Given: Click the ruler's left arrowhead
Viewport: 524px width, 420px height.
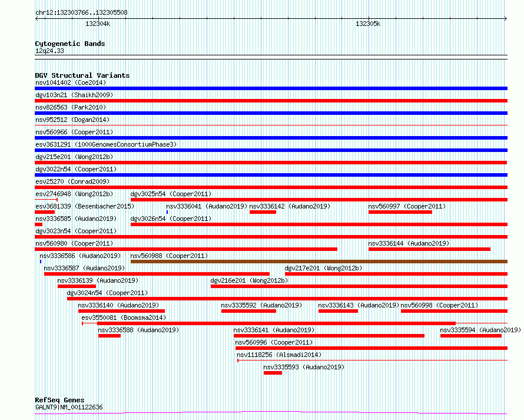Looking at the screenshot, I should [x=37, y=18].
